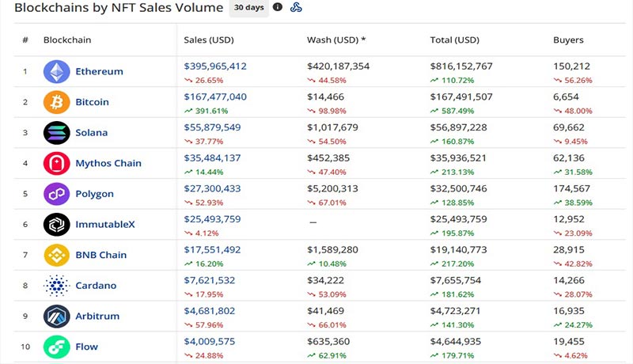Open the Mythos Chain link

[108, 164]
